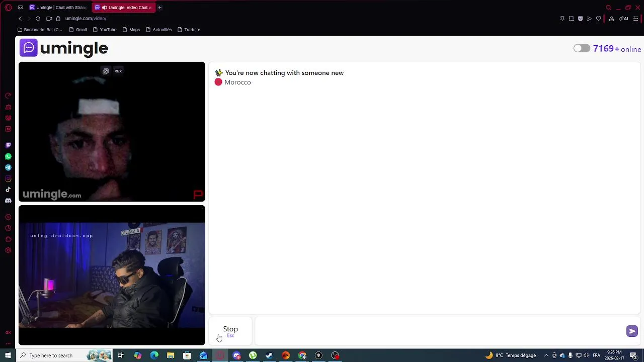Click the pinboard pin icon in toolbar
The image size is (644, 362).
pyautogui.click(x=562, y=19)
